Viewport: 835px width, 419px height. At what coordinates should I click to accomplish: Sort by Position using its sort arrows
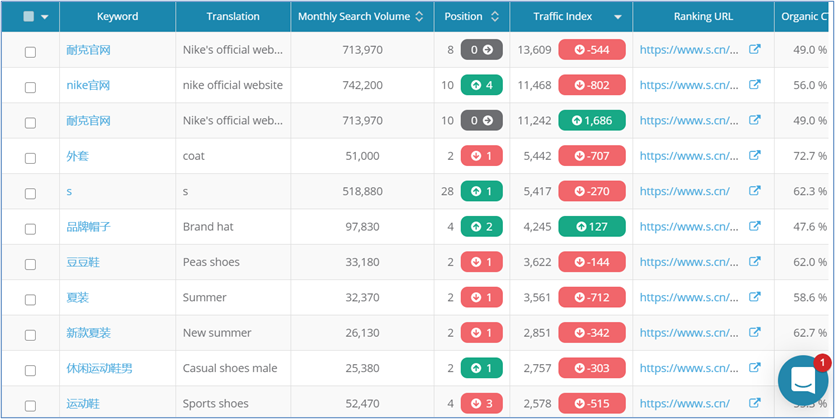(495, 17)
